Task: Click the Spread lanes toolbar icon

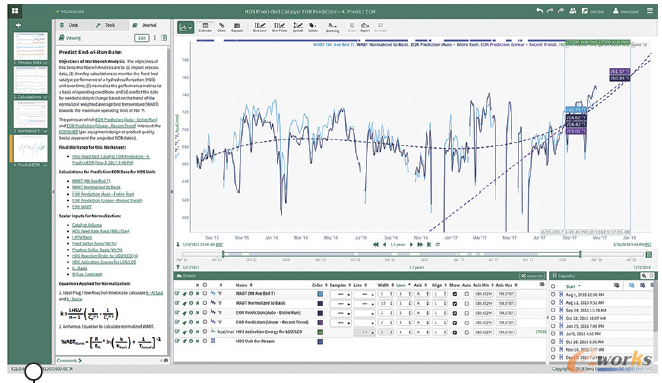Action: (x=298, y=27)
